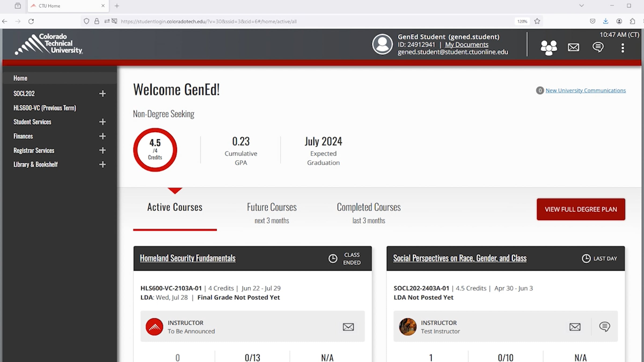Open the header mail envelope icon
The height and width of the screenshot is (362, 644).
573,47
